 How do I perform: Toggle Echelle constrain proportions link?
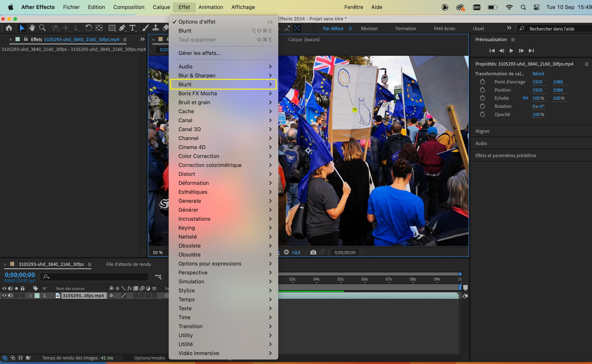tap(525, 98)
